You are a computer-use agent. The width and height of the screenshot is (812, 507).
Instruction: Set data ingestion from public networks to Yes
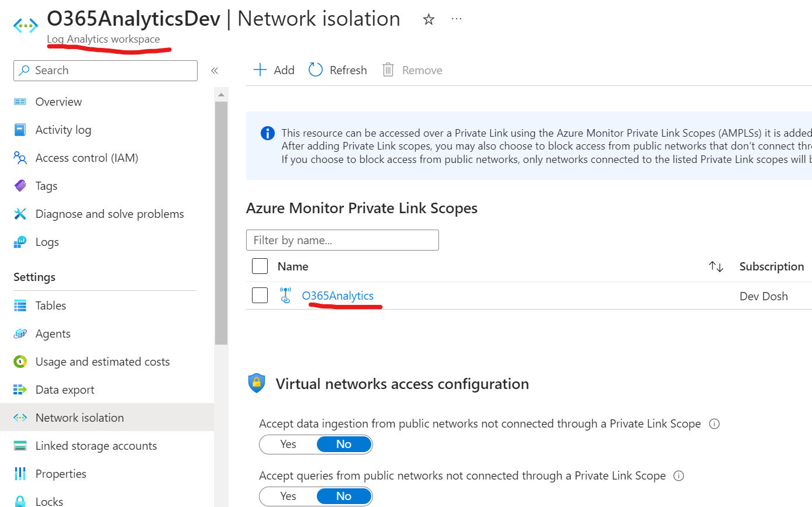click(x=288, y=445)
